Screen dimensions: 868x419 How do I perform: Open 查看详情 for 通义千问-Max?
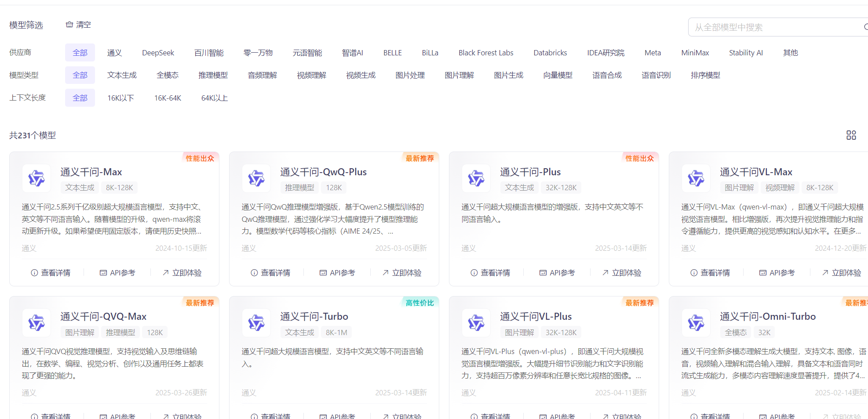tap(51, 273)
